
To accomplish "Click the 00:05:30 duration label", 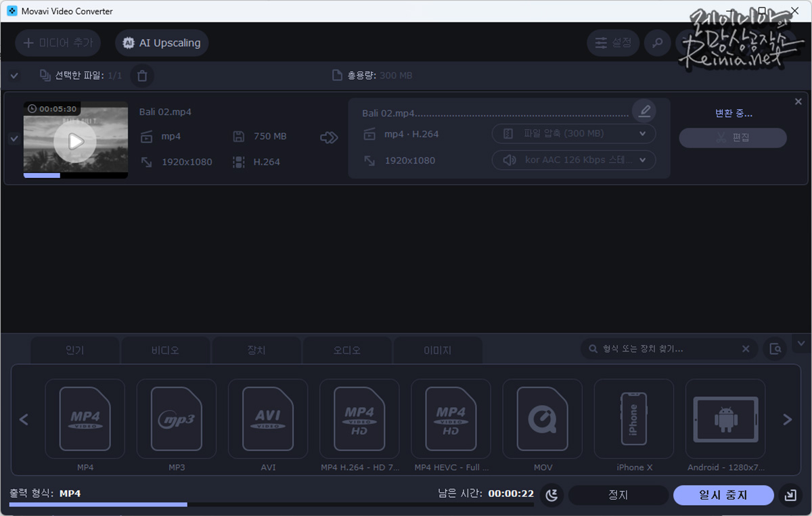I will coord(52,109).
